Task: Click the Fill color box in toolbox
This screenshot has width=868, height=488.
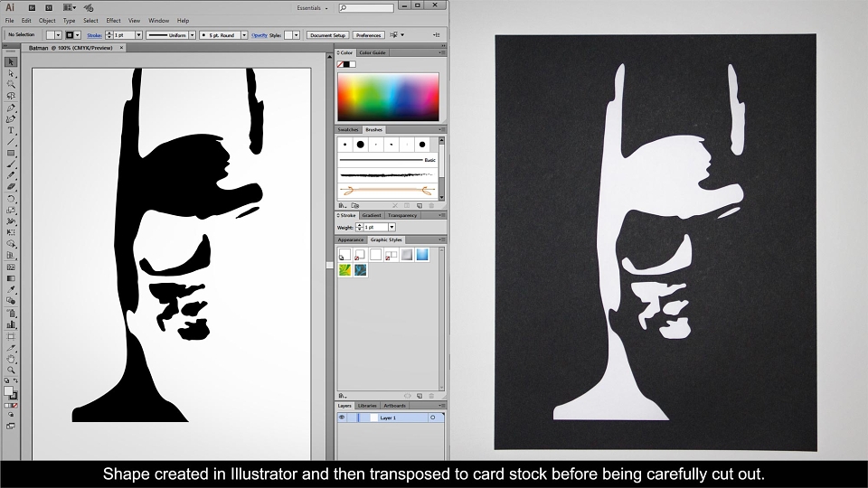Action: 8,391
